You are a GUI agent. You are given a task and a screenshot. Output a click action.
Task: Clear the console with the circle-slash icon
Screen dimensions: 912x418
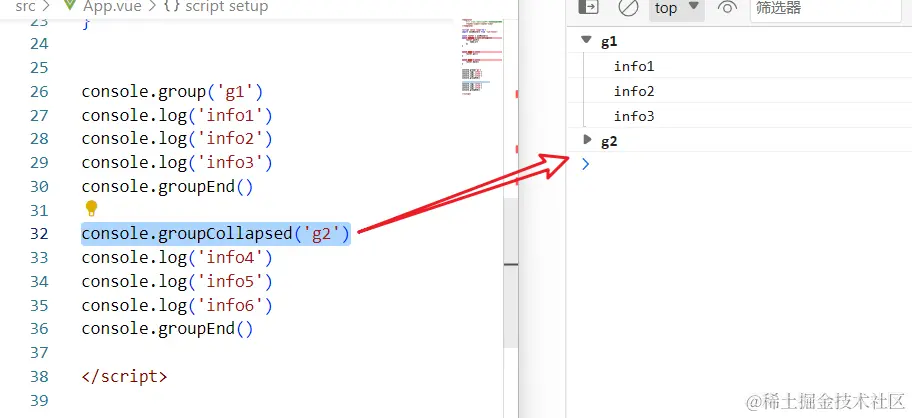click(628, 8)
